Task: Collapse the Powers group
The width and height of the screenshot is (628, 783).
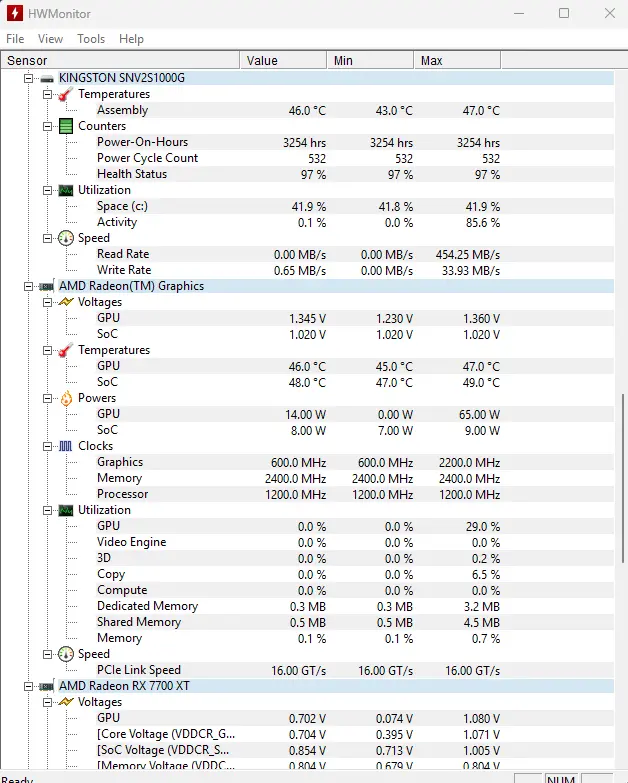Action: click(x=47, y=398)
